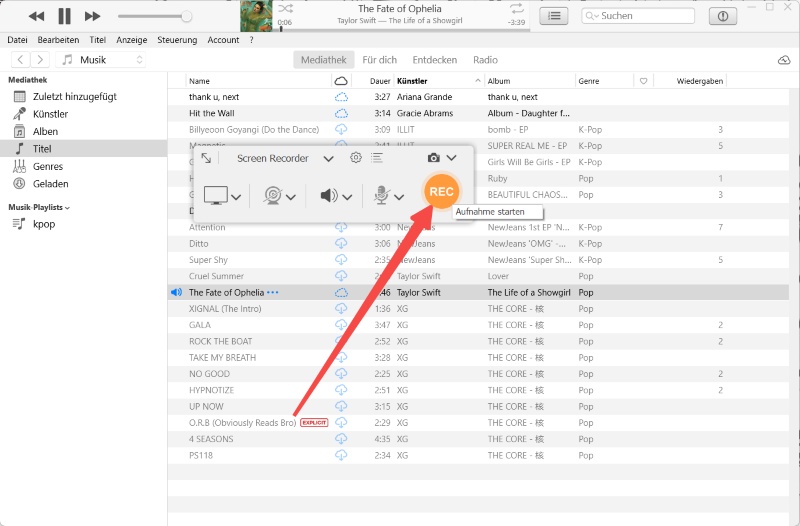Image resolution: width=800 pixels, height=526 pixels.
Task: Switch to the Radio tab
Action: 485,60
